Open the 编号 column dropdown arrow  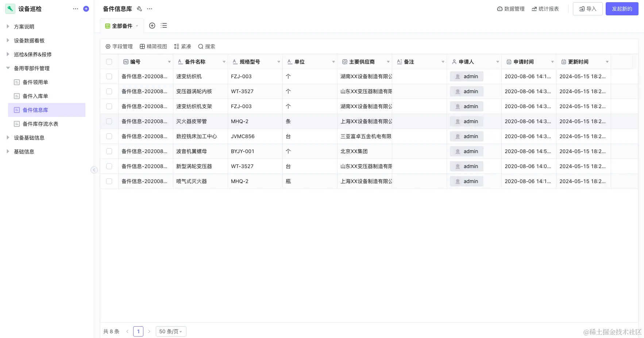pyautogui.click(x=169, y=62)
